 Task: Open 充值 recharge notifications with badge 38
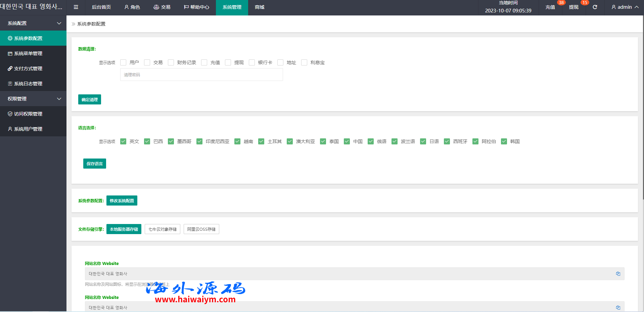550,7
